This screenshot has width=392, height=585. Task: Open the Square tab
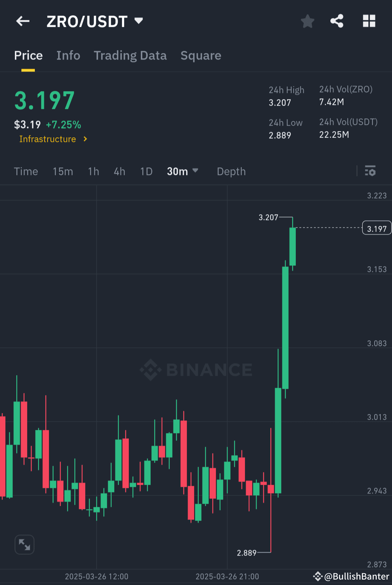coord(201,55)
